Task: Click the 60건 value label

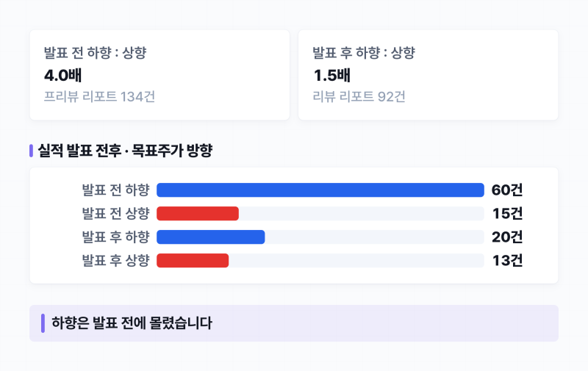Action: point(507,190)
